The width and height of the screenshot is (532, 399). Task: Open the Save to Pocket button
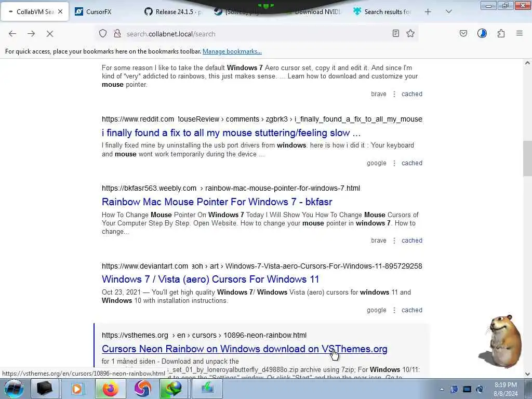point(463,33)
